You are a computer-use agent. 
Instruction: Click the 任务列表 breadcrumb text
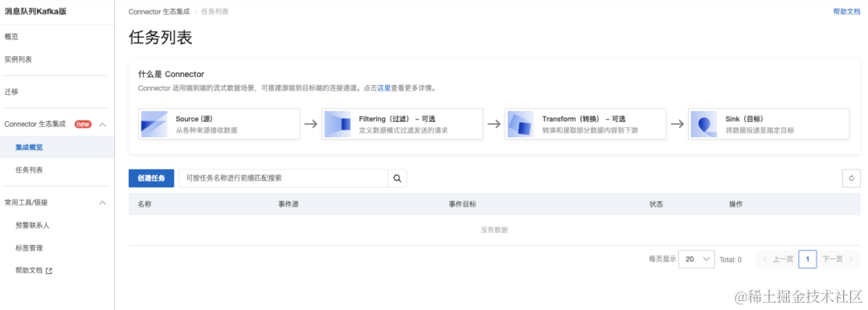tap(215, 11)
